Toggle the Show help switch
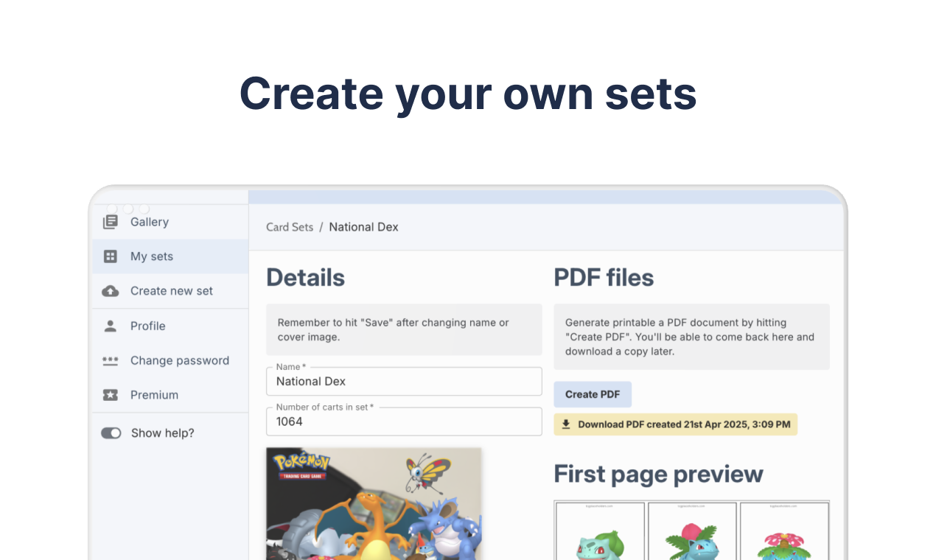 point(111,433)
